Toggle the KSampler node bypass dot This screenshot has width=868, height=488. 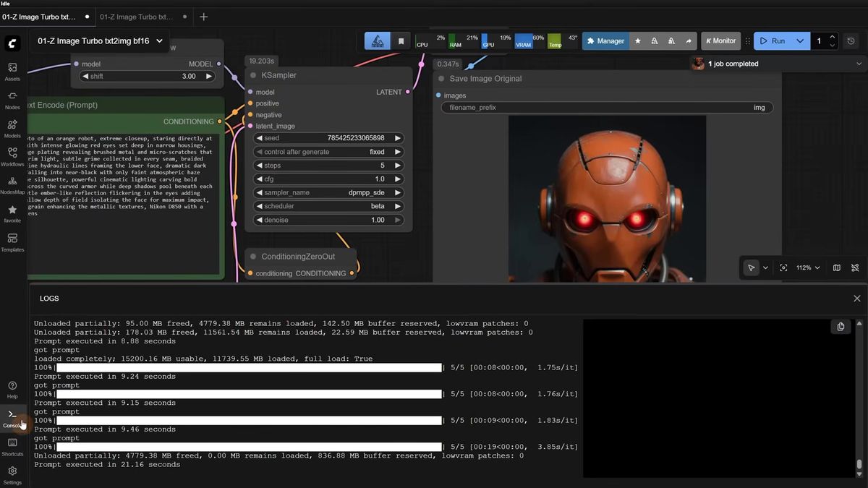(x=253, y=75)
